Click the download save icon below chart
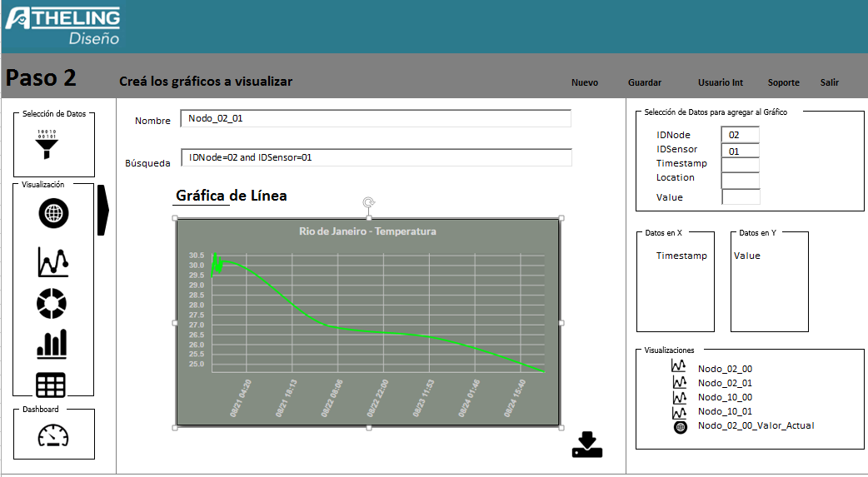868x477 pixels. click(x=586, y=445)
